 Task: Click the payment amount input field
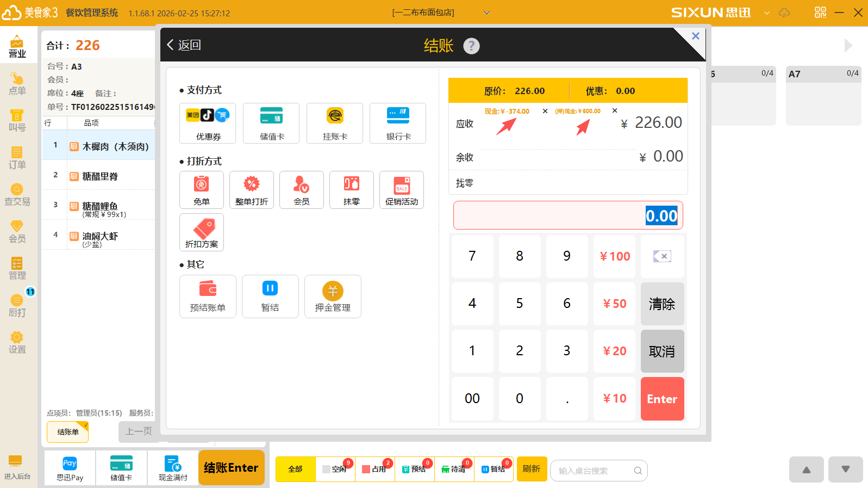(568, 215)
